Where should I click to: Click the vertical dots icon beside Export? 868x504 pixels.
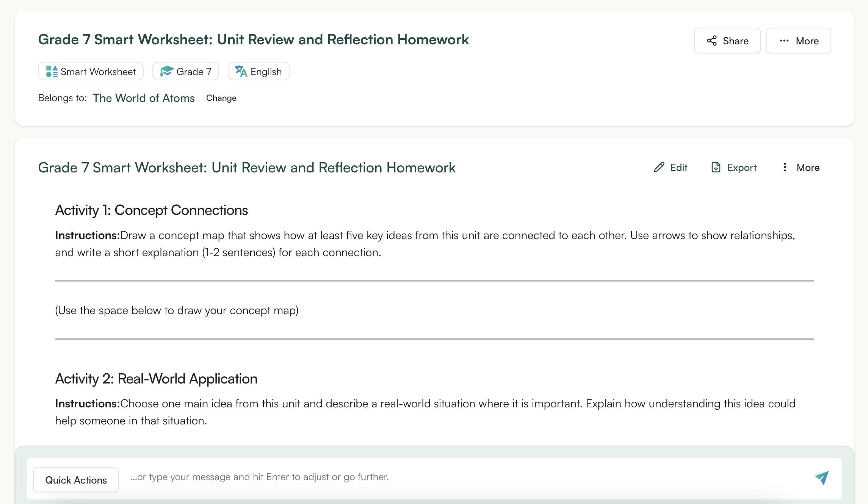(785, 167)
